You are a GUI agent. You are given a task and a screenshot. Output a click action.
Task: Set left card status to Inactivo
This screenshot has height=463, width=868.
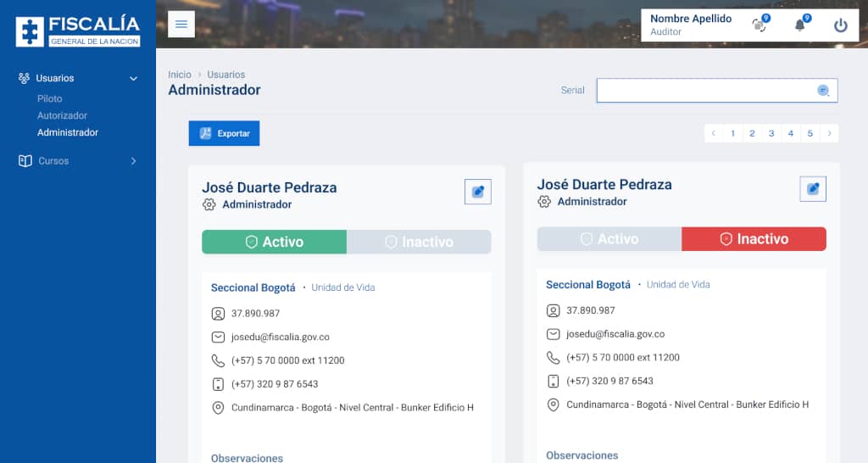pos(419,242)
